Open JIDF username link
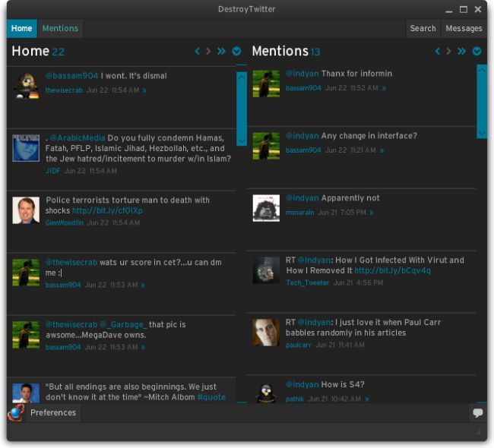 [x=52, y=171]
